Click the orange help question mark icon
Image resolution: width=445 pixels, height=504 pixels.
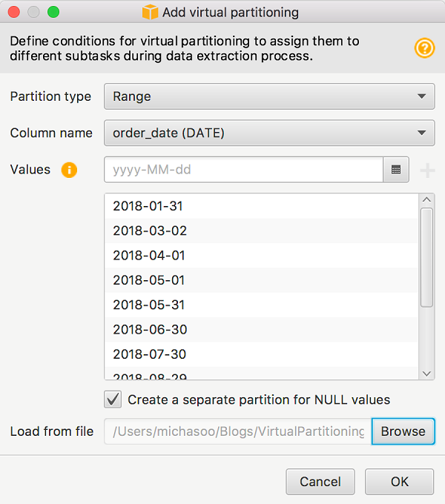pyautogui.click(x=424, y=48)
